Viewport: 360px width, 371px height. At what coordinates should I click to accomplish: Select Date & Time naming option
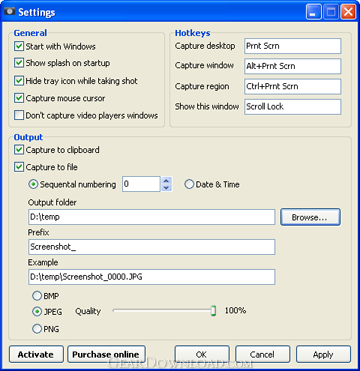tap(189, 184)
